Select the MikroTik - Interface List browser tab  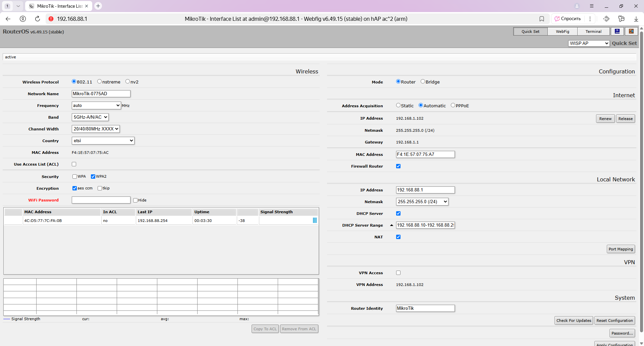click(59, 6)
